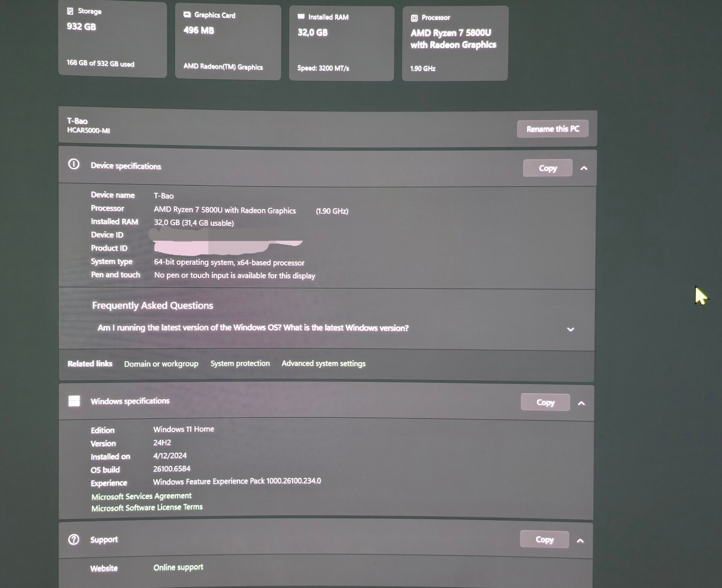Image resolution: width=722 pixels, height=588 pixels.
Task: Click the Rename this PC button
Action: (552, 129)
